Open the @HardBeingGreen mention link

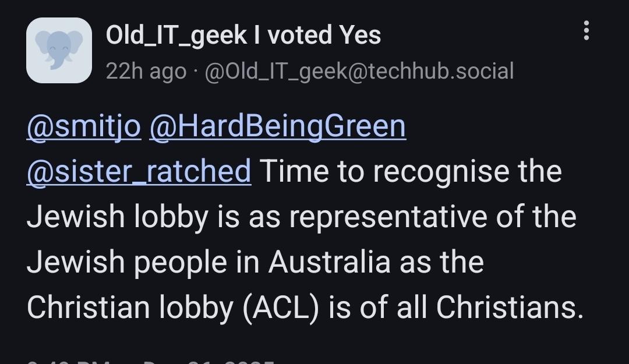tap(278, 127)
